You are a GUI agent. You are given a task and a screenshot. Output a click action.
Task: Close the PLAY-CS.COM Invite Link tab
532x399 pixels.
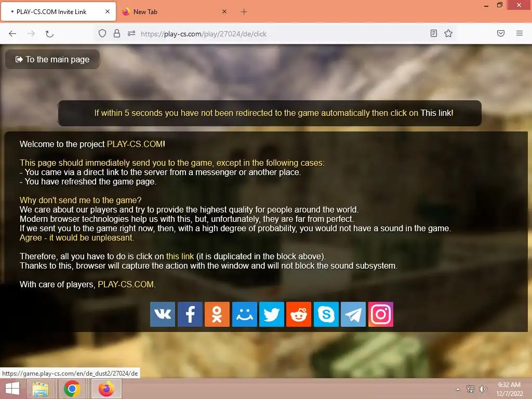108,11
